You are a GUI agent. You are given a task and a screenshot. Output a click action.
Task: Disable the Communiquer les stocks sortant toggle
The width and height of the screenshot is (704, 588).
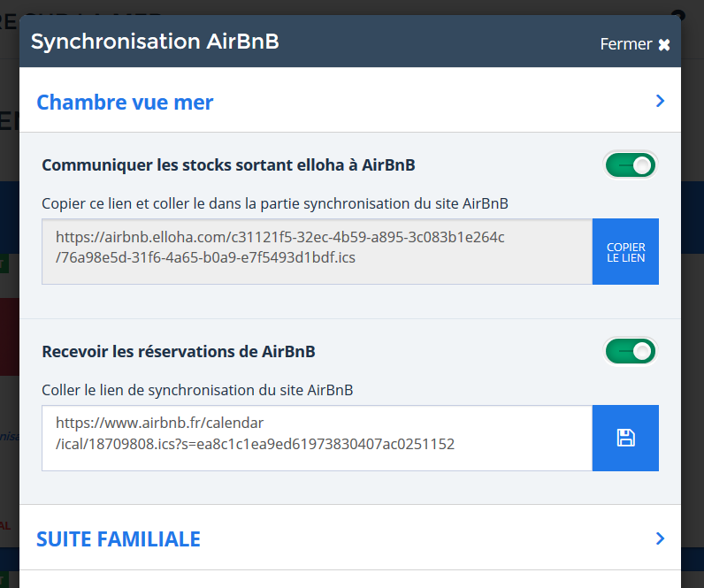pos(631,165)
